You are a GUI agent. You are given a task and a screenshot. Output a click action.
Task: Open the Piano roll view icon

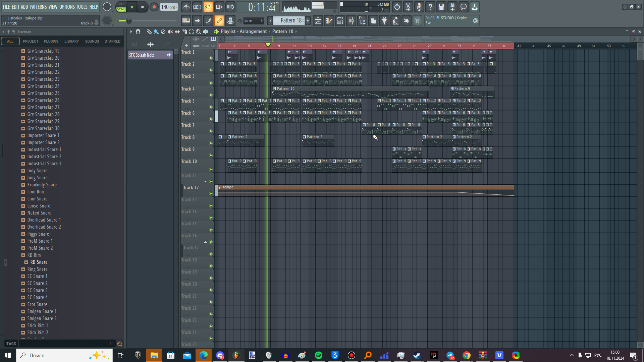tap(329, 21)
